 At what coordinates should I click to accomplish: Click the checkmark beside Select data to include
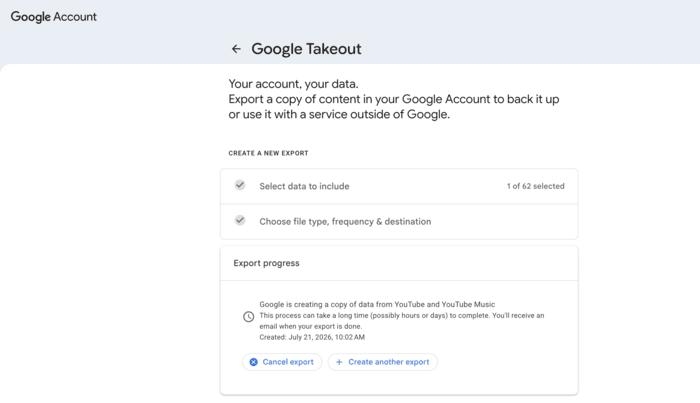pyautogui.click(x=240, y=185)
